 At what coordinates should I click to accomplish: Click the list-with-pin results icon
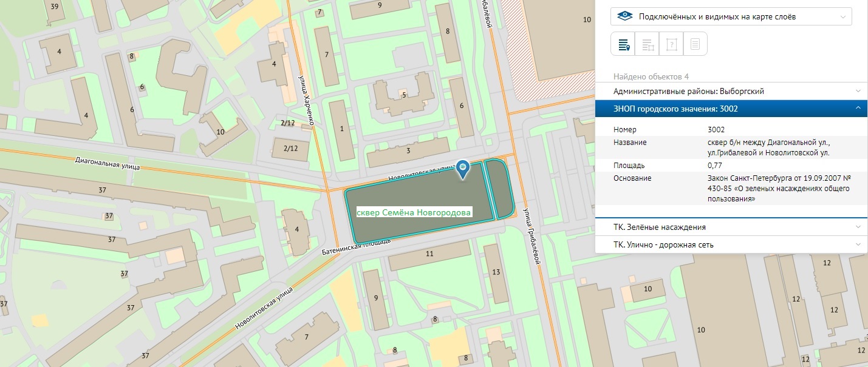(623, 44)
